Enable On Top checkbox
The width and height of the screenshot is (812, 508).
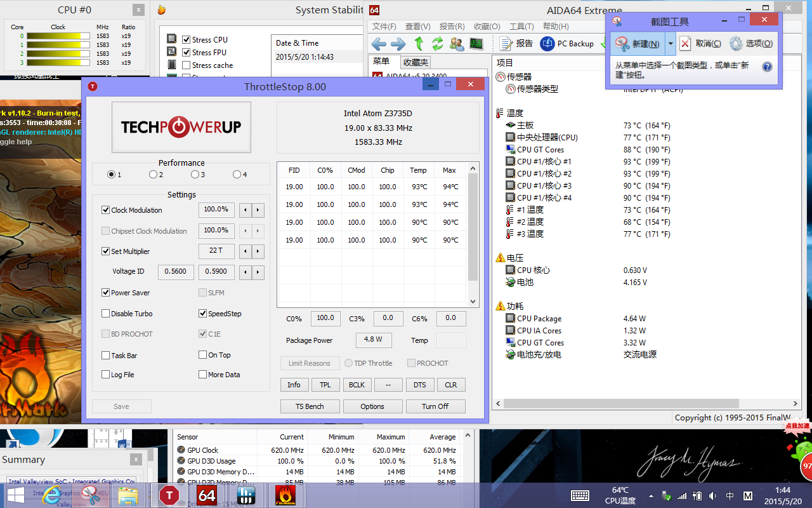click(203, 355)
